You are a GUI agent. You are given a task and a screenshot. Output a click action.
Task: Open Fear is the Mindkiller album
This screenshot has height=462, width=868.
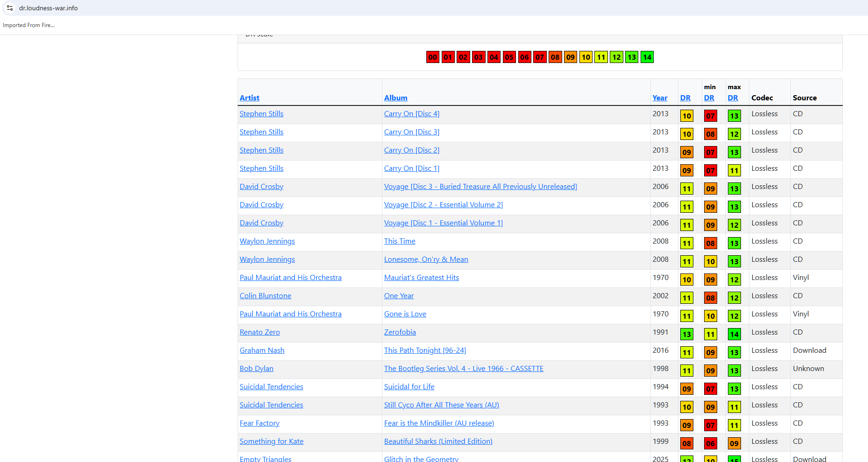tap(439, 423)
